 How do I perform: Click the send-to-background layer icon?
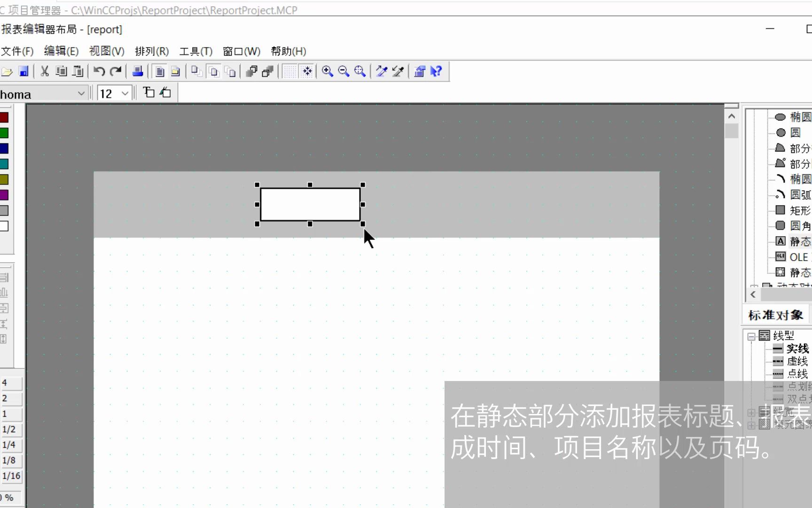268,71
